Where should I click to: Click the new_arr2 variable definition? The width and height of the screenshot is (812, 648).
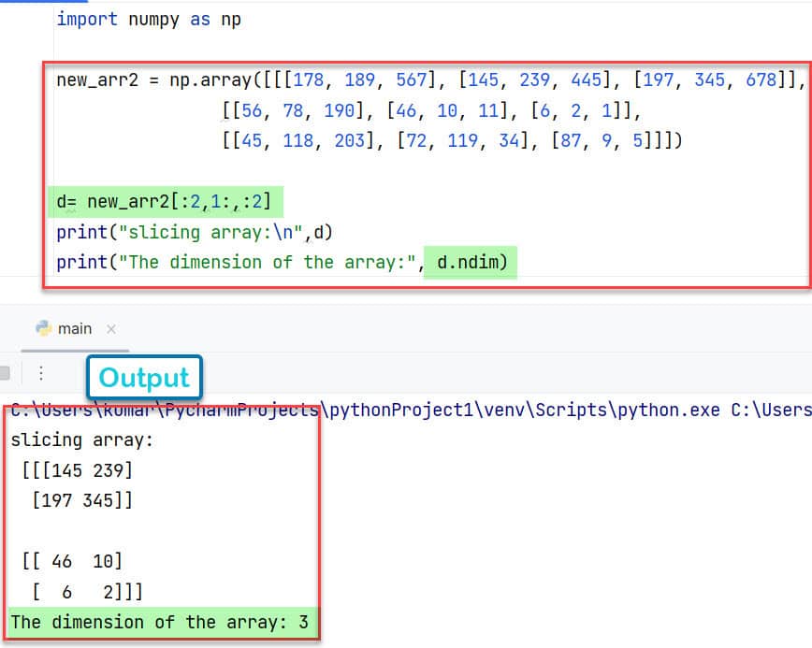tap(92, 80)
